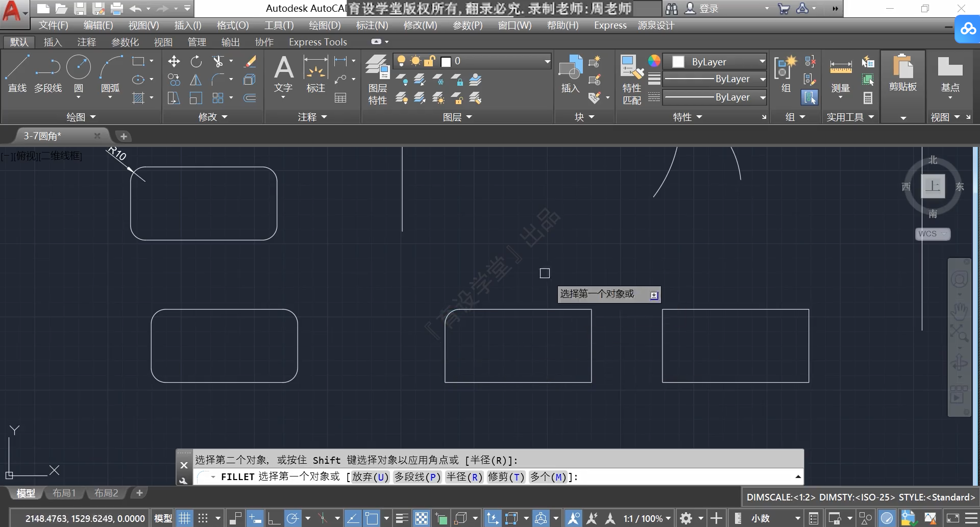Image resolution: width=980 pixels, height=527 pixels.
Task: Toggle lineweight display in status bar
Action: pyautogui.click(x=402, y=518)
